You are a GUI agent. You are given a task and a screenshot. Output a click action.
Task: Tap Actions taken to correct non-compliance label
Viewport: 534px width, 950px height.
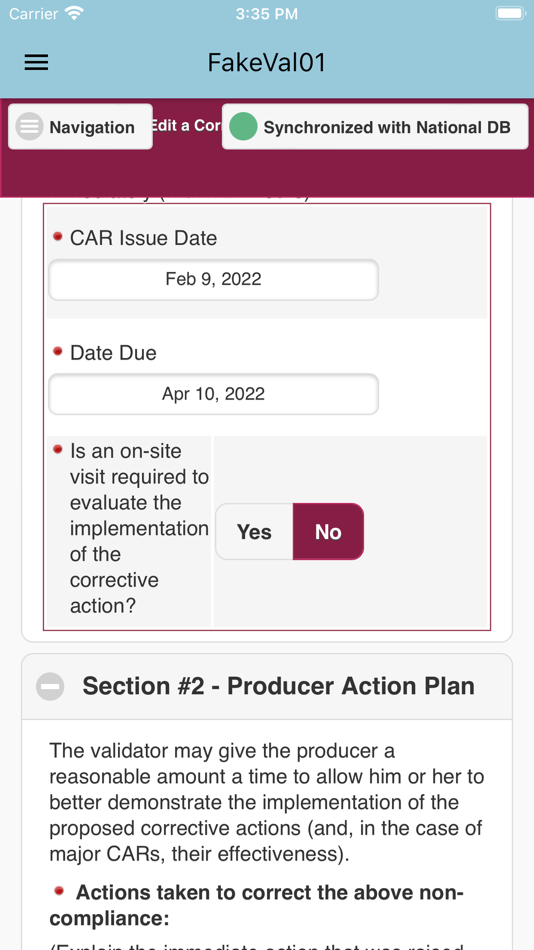[x=256, y=905]
